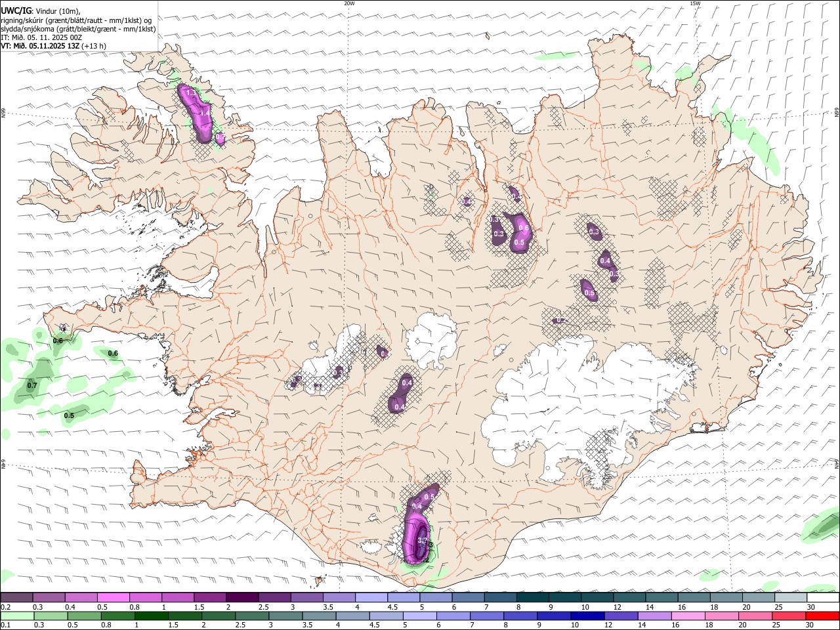Click the 15W longitude label
840x630 pixels.
[x=695, y=3]
